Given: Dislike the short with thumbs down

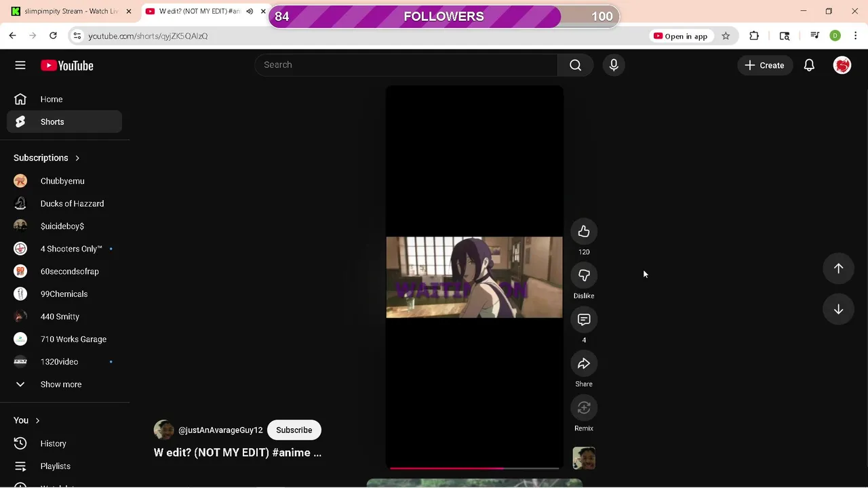Looking at the screenshot, I should (584, 276).
